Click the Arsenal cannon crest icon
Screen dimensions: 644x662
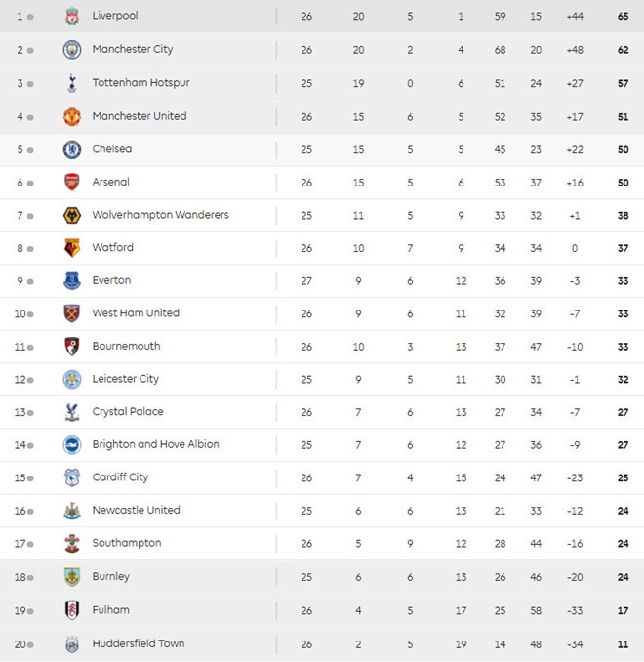click(x=72, y=182)
